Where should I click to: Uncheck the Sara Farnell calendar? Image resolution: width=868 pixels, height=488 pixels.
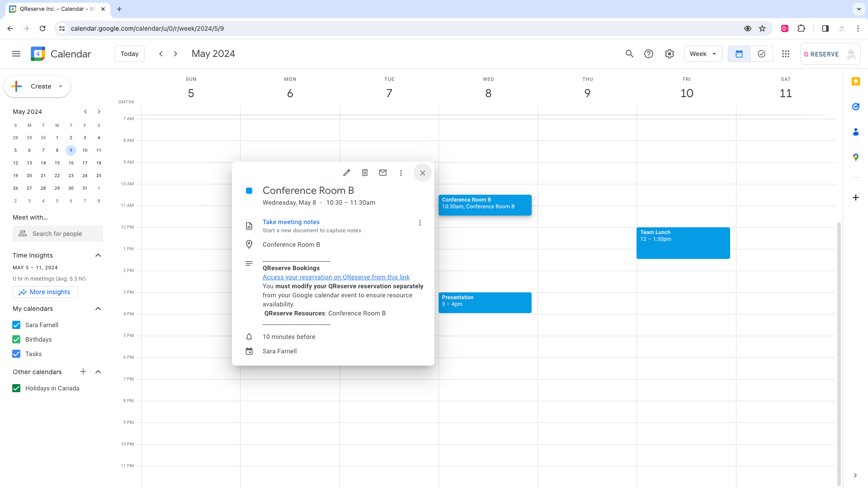(16, 325)
